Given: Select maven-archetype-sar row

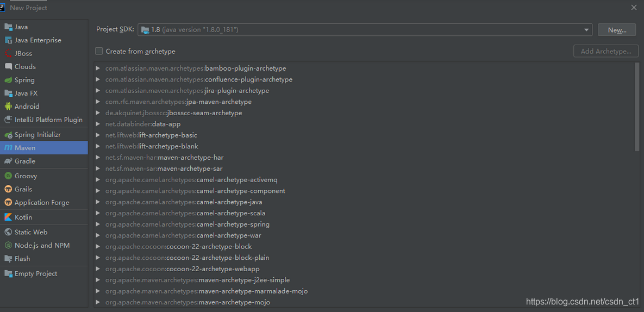Looking at the screenshot, I should point(364,169).
